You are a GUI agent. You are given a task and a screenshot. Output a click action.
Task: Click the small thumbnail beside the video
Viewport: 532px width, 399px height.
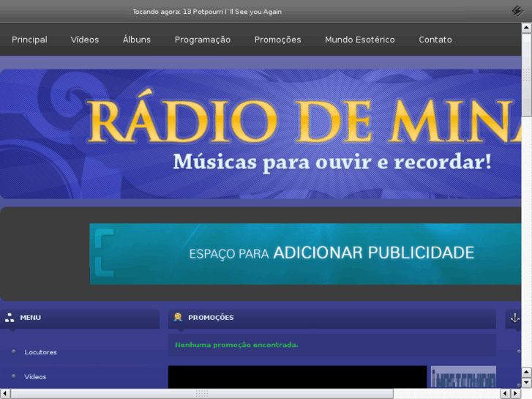463,376
